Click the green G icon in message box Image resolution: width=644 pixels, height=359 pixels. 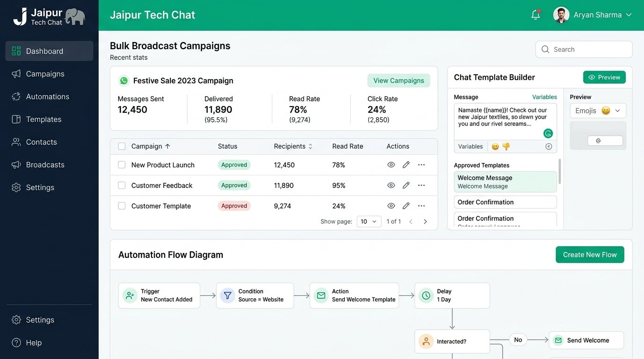pyautogui.click(x=548, y=134)
